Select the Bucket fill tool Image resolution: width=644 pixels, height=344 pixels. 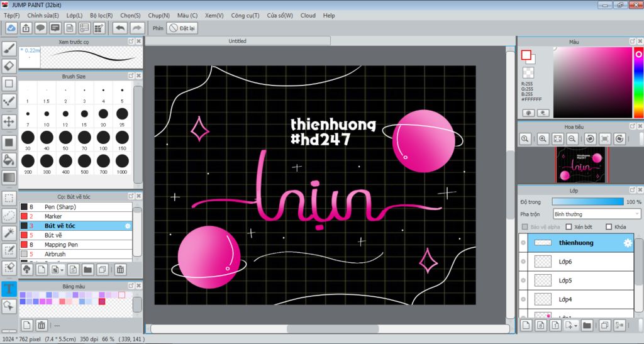[x=9, y=160]
